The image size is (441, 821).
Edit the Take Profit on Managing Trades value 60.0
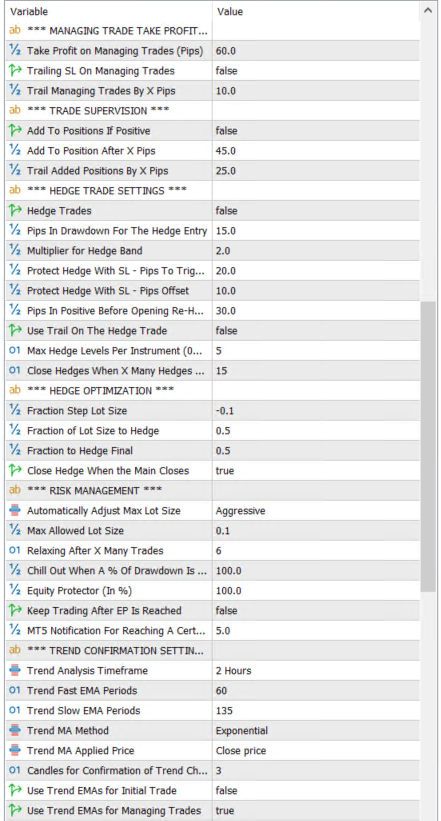[316, 51]
